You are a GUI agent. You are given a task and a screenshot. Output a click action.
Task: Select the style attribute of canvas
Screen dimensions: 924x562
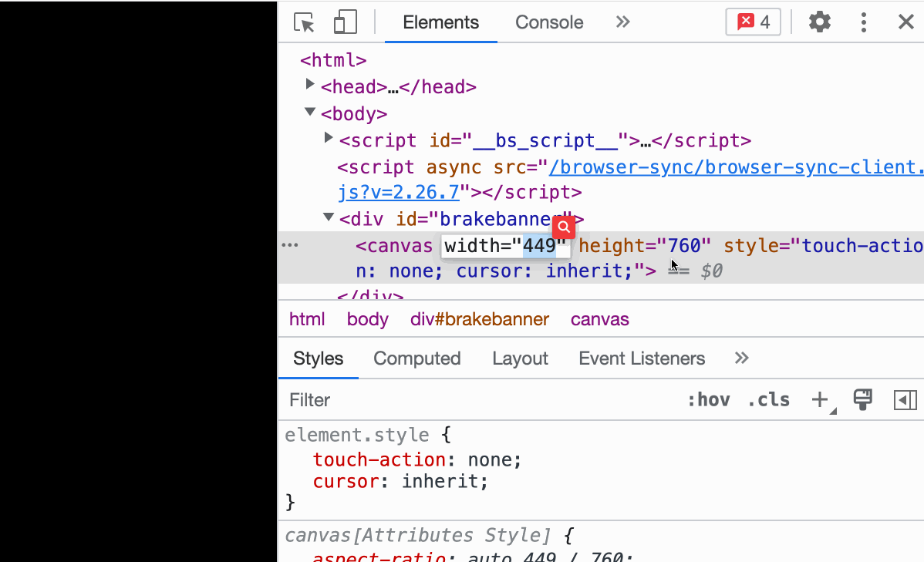click(824, 246)
